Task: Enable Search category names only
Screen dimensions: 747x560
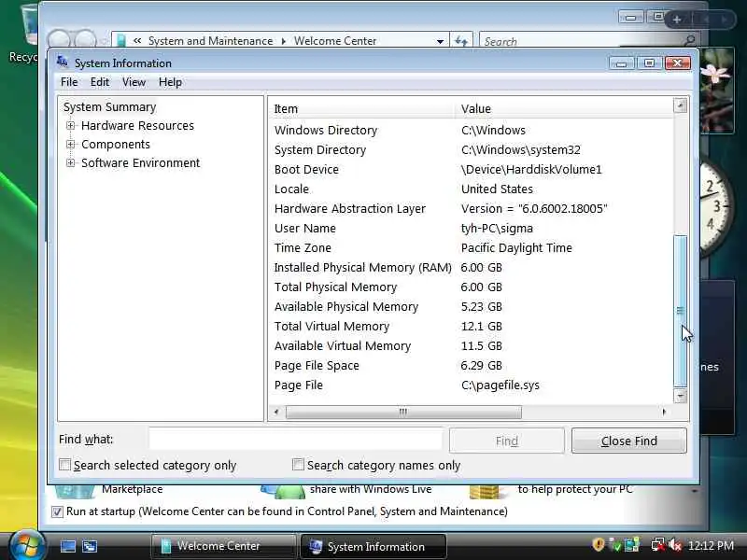Action: (x=298, y=464)
